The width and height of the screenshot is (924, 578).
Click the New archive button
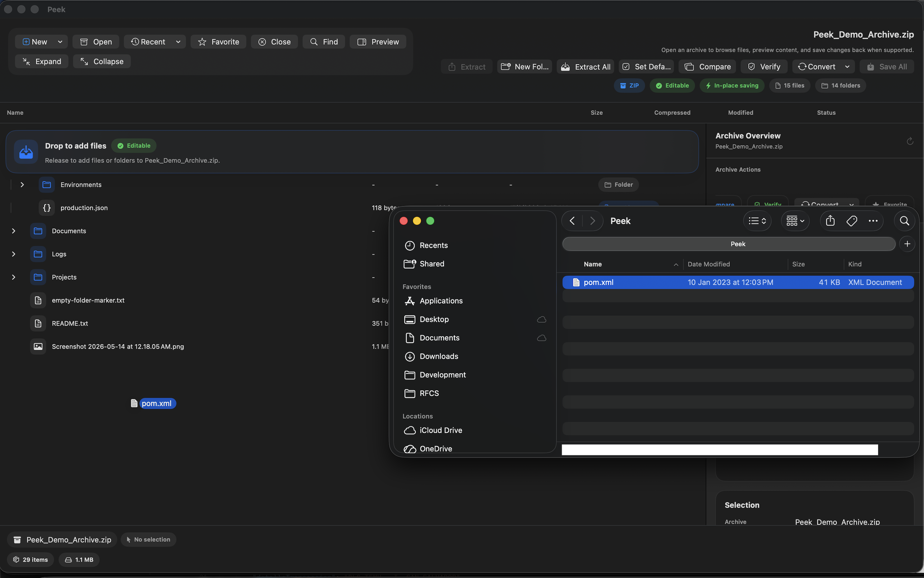(x=34, y=42)
